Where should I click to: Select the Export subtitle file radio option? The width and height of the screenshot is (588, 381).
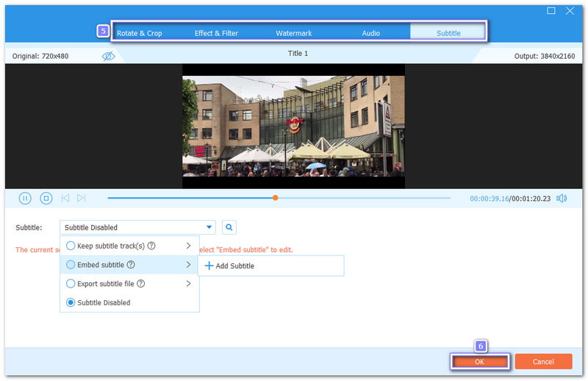point(71,283)
